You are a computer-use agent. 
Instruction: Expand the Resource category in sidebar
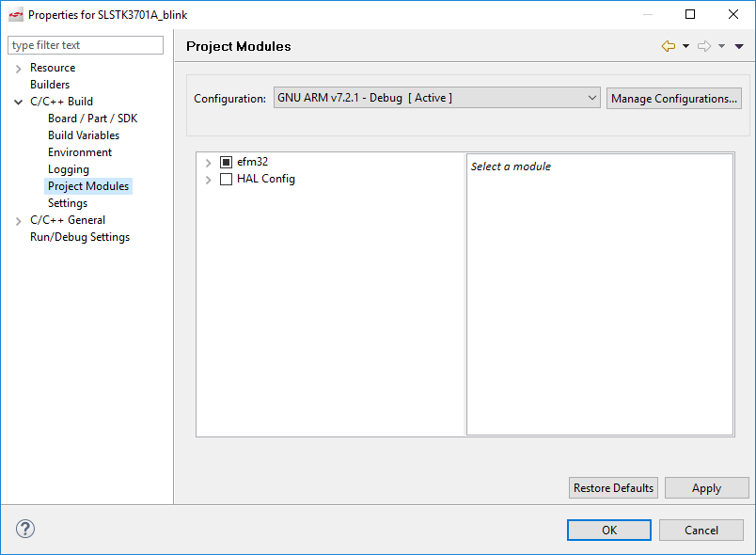(x=19, y=67)
